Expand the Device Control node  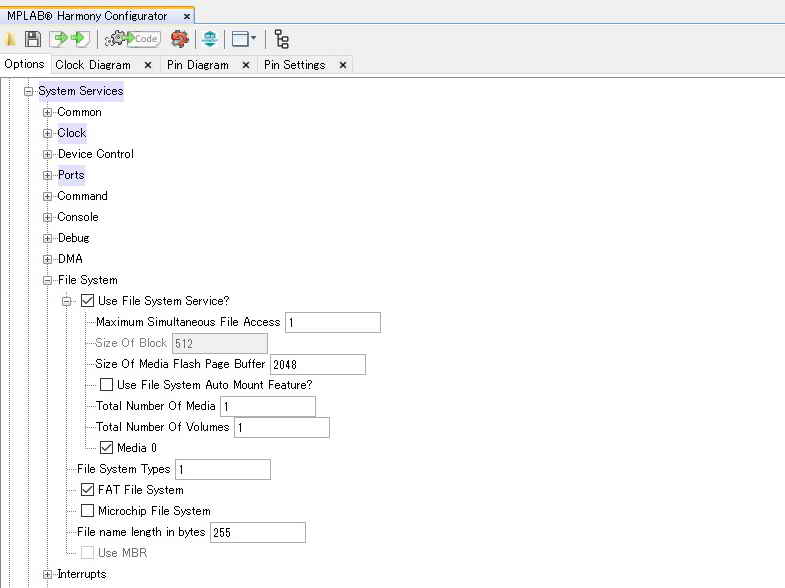[x=47, y=154]
